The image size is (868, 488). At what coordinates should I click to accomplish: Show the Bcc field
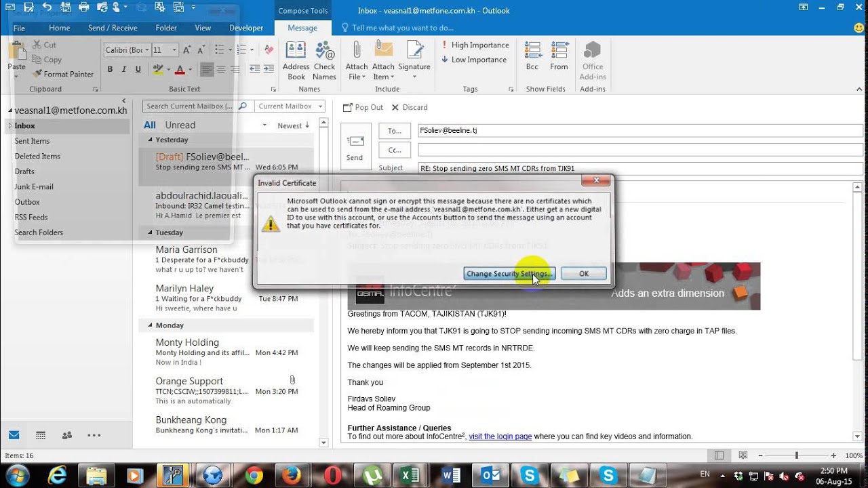click(532, 56)
